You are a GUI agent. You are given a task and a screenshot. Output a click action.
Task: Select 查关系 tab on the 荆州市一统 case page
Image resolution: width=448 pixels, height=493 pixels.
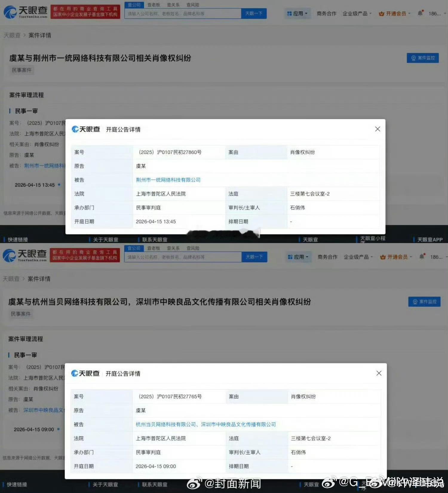173,5
